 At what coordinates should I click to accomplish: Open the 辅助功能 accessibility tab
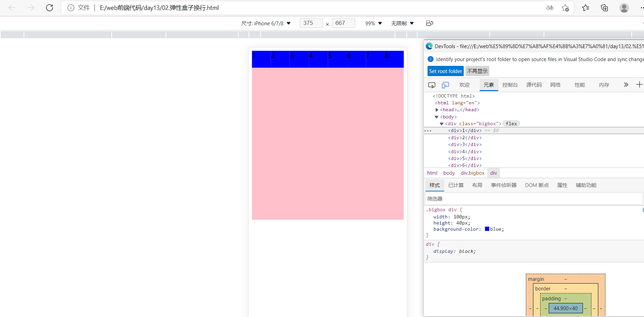[x=586, y=185]
